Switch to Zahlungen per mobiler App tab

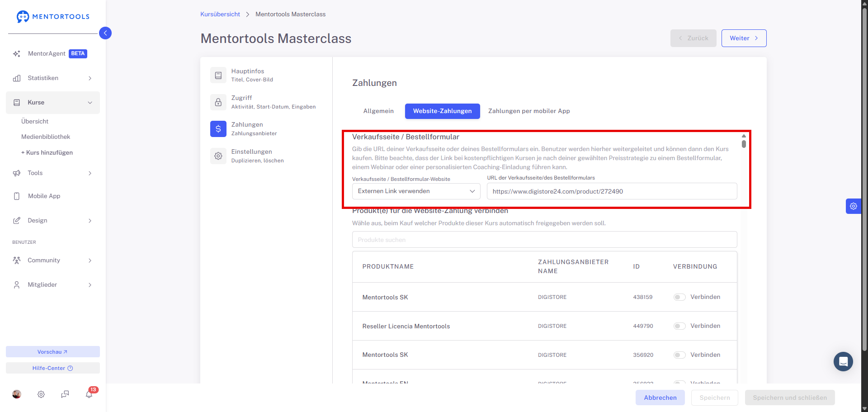pos(529,111)
